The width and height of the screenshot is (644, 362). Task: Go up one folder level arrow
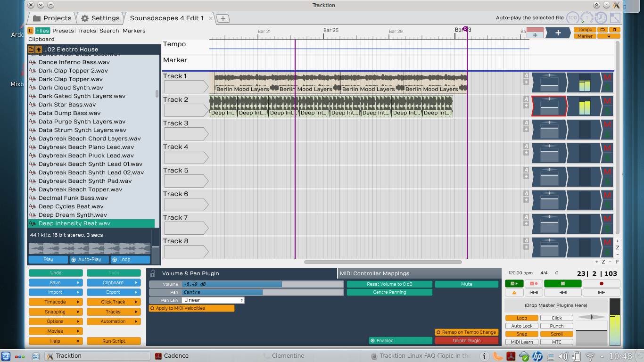(39, 49)
